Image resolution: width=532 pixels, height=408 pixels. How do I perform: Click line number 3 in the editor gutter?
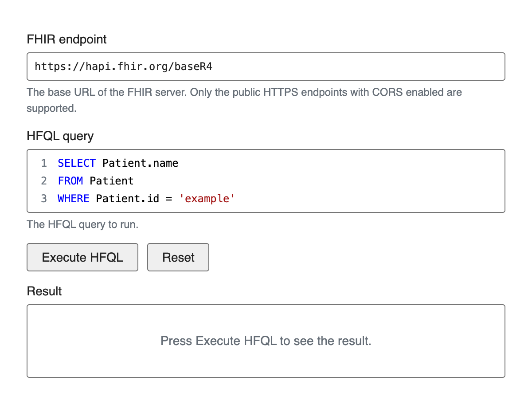[44, 199]
